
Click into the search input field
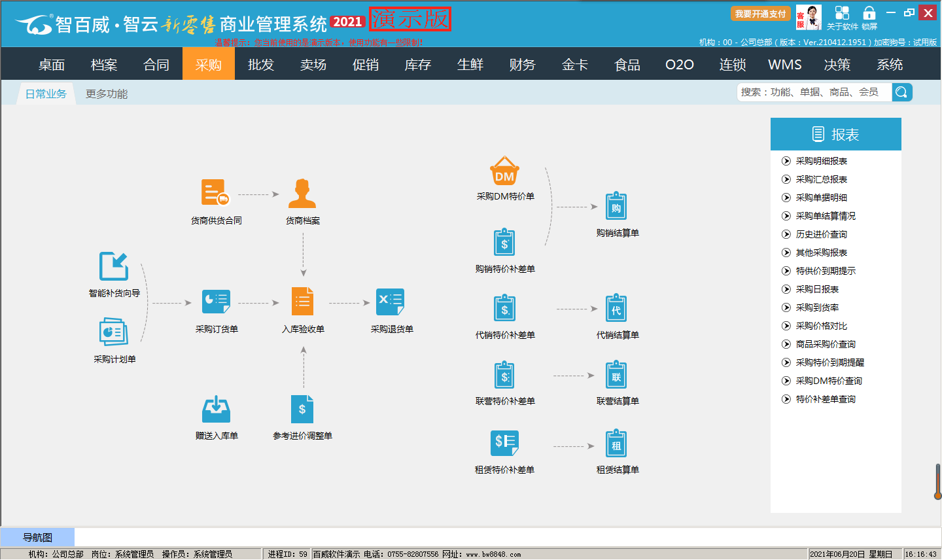(814, 92)
